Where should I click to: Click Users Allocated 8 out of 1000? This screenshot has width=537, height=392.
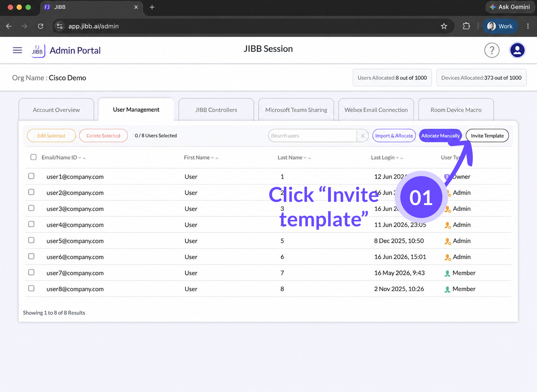pyautogui.click(x=392, y=78)
